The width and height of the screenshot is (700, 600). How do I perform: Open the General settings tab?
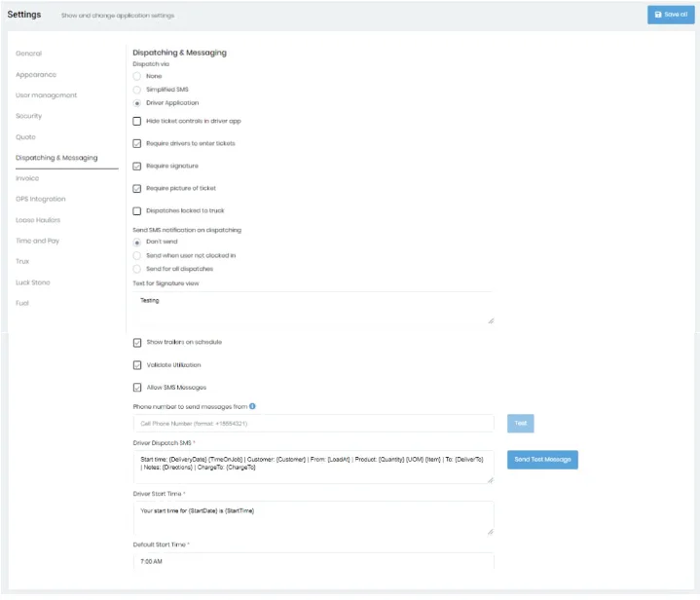pyautogui.click(x=29, y=54)
